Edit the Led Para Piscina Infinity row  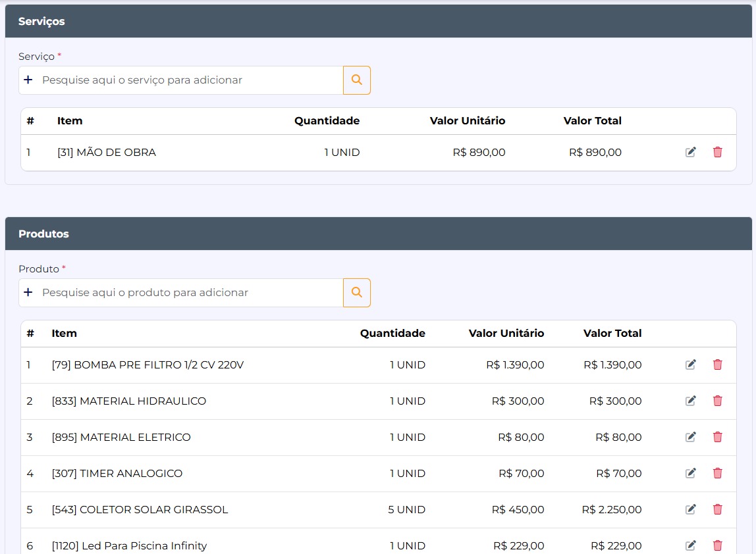click(690, 545)
